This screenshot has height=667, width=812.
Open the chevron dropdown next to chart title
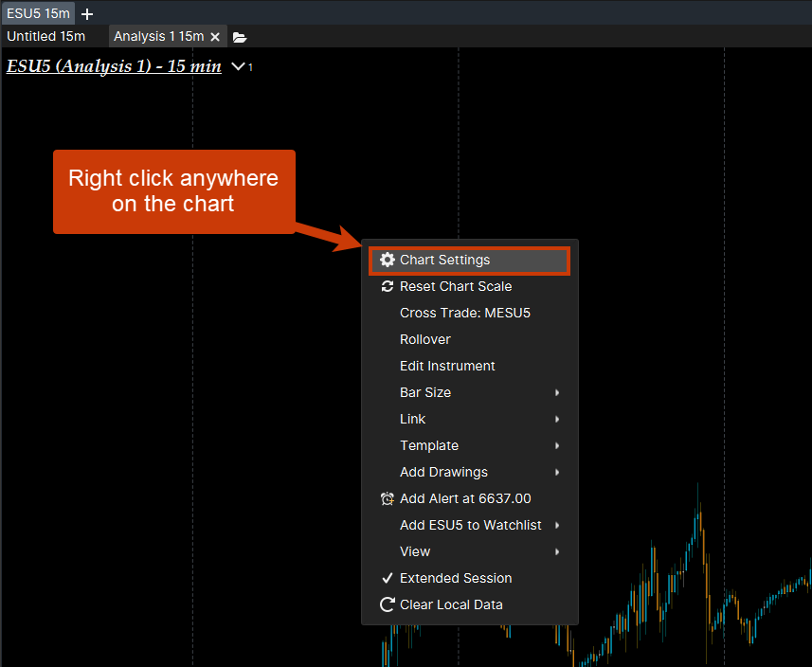[x=239, y=66]
